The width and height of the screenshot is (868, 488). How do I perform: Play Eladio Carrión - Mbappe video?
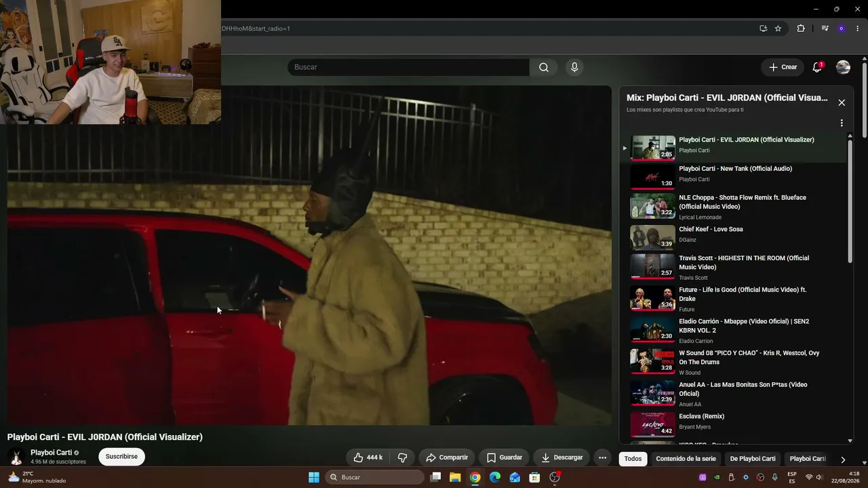735,330
